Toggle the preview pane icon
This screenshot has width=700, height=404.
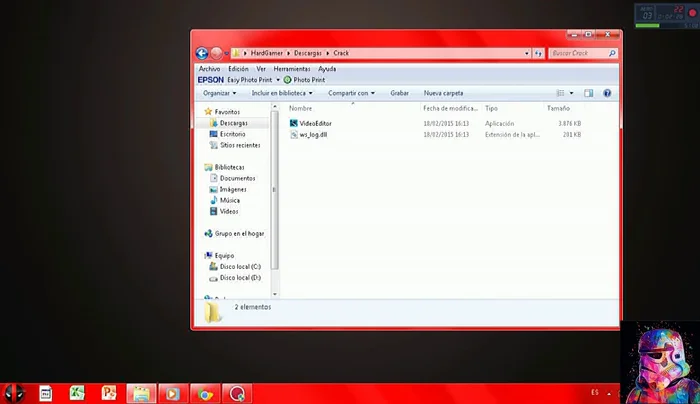[x=589, y=93]
